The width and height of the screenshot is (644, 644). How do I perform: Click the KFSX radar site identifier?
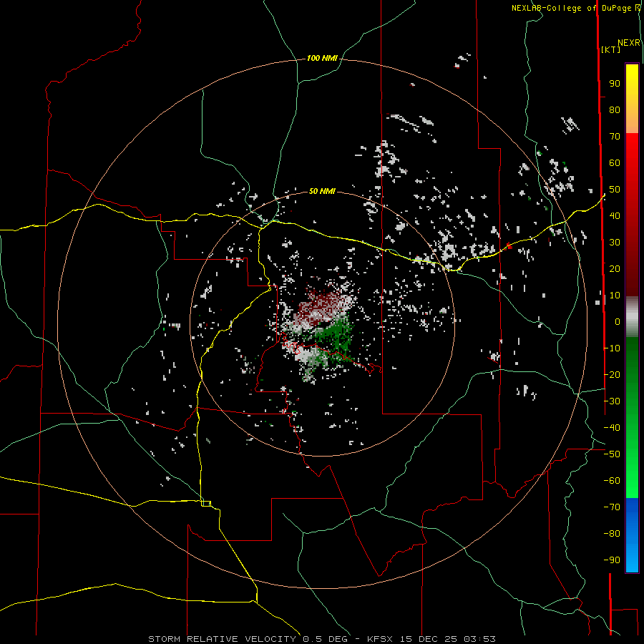tap(380, 639)
